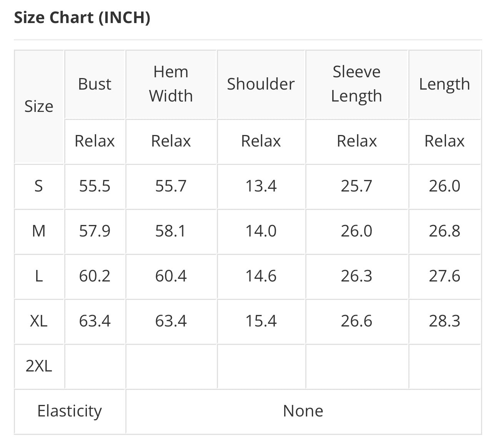Image resolution: width=496 pixels, height=448 pixels.
Task: Select the 58.1 hem width value
Action: point(171,231)
